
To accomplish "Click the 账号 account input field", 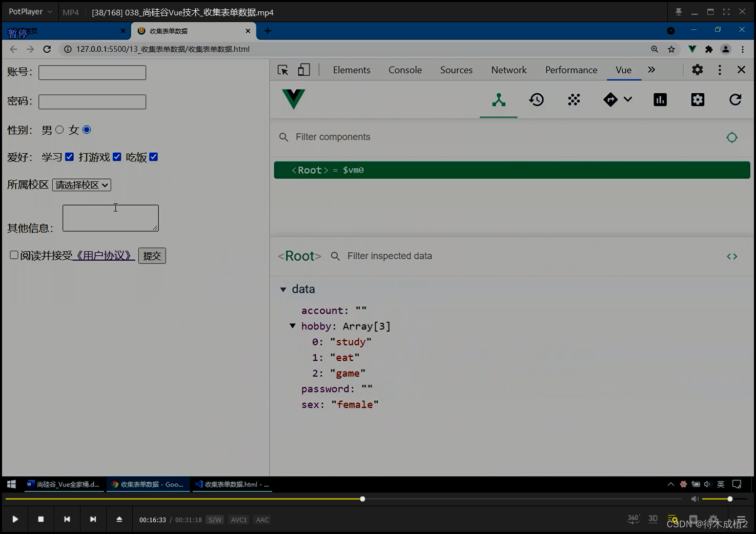I will click(92, 73).
